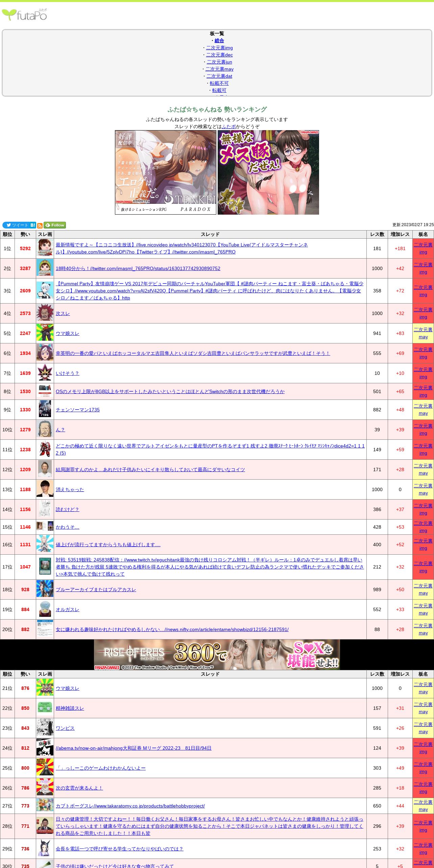Open 総合 in the board list

[219, 41]
